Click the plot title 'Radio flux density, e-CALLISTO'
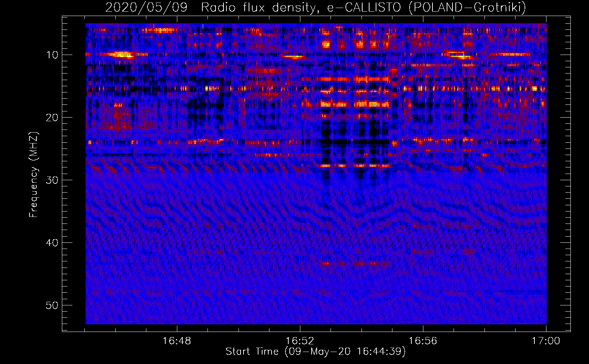Image resolution: width=589 pixels, height=364 pixels. 301,7
